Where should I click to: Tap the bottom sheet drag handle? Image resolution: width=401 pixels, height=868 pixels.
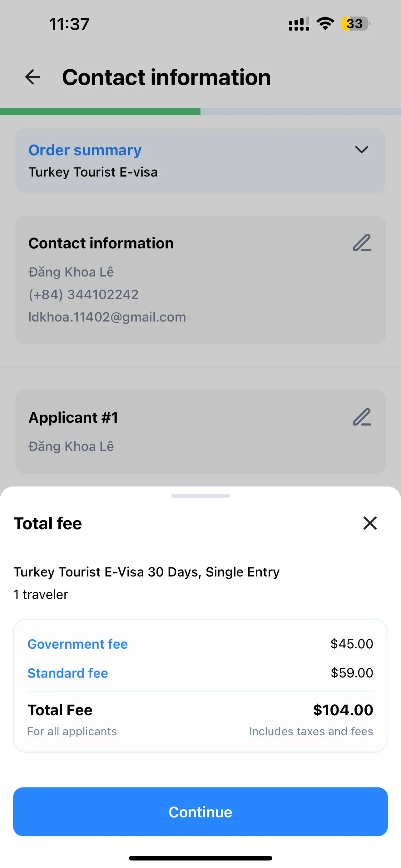click(x=200, y=496)
